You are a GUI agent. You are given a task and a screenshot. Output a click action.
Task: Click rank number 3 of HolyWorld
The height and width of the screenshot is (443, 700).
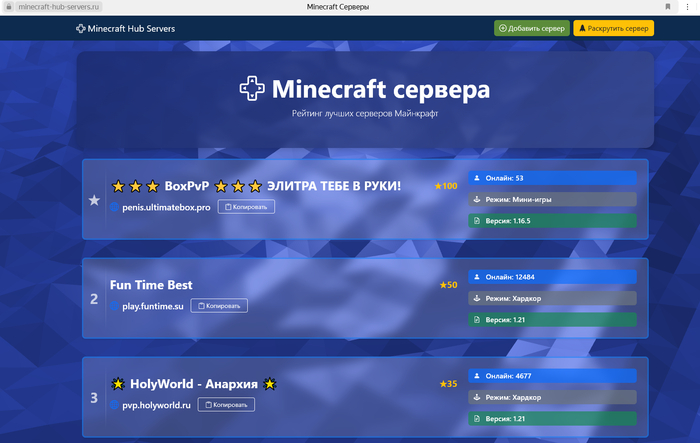tap(94, 398)
